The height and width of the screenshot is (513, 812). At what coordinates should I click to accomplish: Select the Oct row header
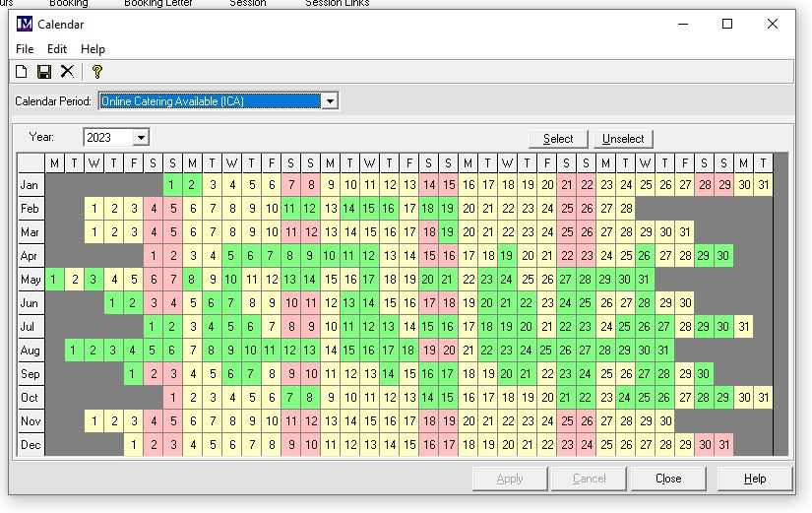coord(31,398)
